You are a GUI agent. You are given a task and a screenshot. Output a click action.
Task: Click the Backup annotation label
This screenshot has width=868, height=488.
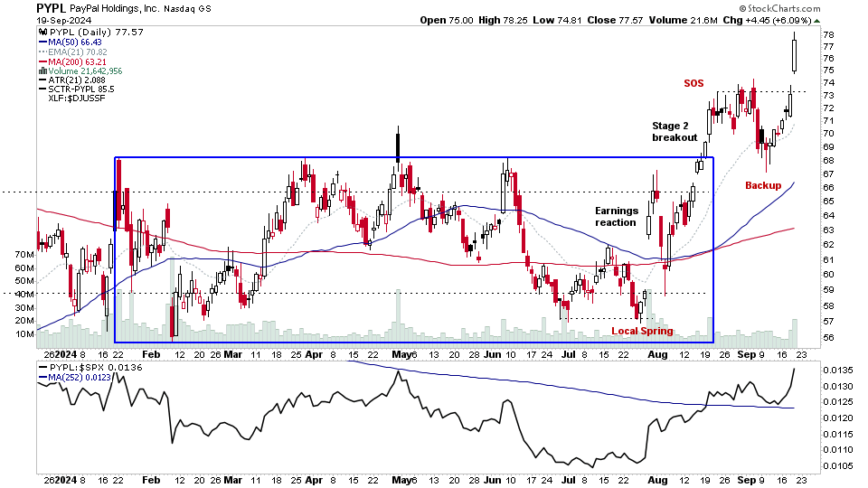point(763,185)
